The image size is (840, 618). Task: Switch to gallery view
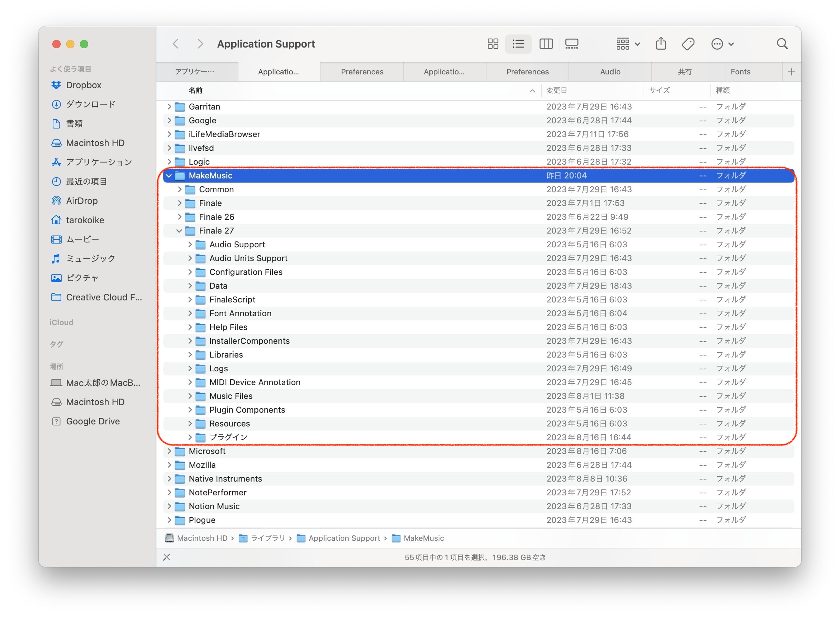pos(572,44)
